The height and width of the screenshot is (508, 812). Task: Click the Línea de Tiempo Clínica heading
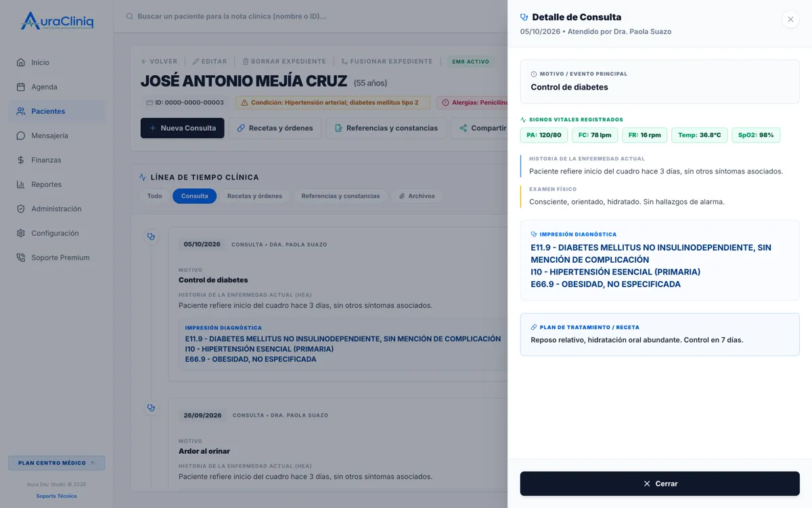[204, 177]
